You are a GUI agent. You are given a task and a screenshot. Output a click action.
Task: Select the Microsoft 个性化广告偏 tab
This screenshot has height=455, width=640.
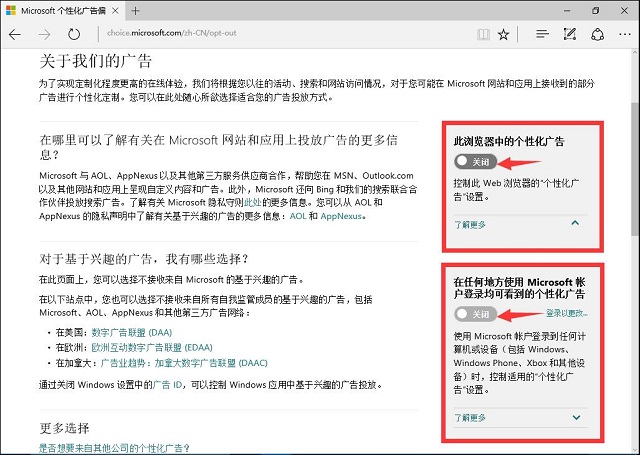61,11
